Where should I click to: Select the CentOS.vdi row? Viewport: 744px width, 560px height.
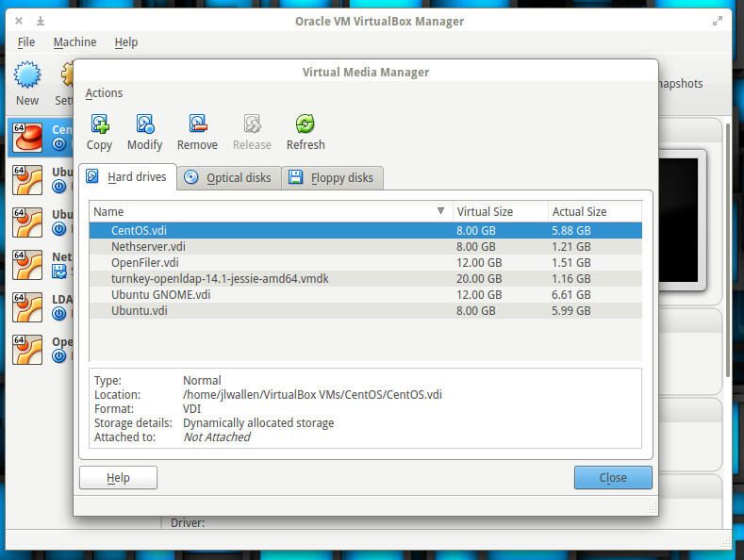point(365,231)
